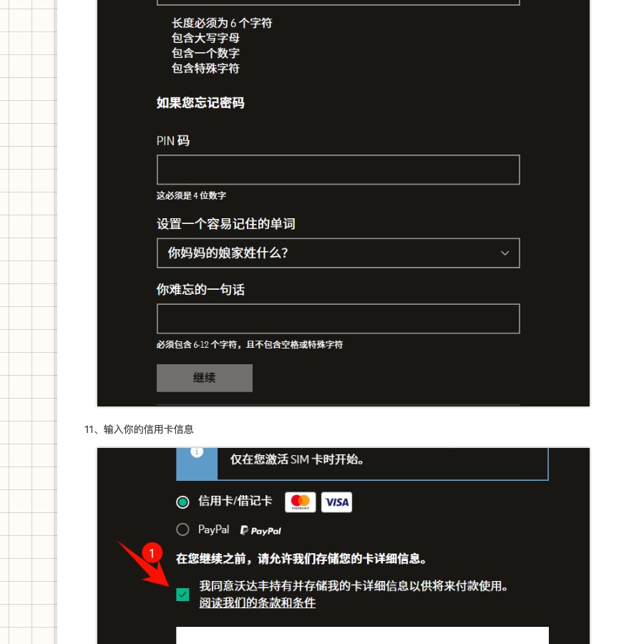
Task: Open the 你妈妈的娘家姓什么? dropdown
Action: pyautogui.click(x=338, y=253)
